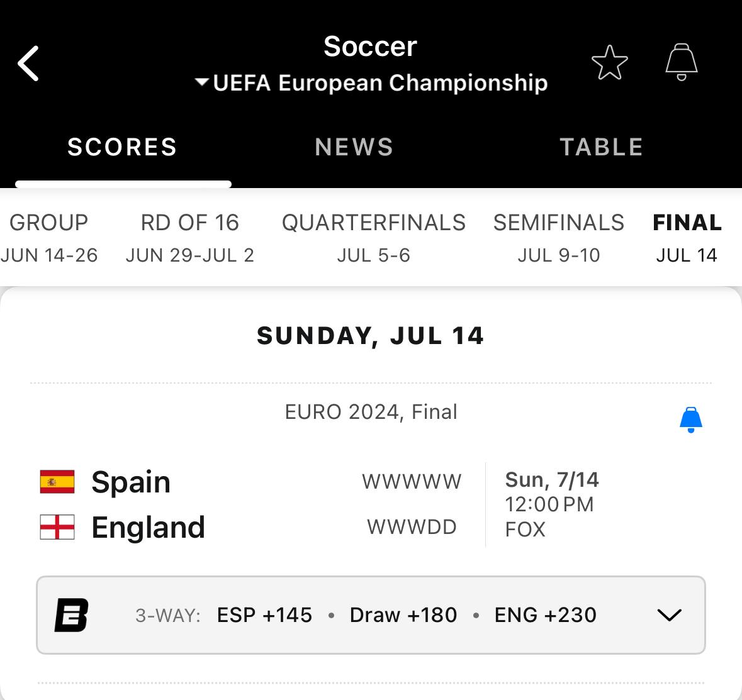The height and width of the screenshot is (700, 742).
Task: Favorite the league with star icon
Action: (x=609, y=63)
